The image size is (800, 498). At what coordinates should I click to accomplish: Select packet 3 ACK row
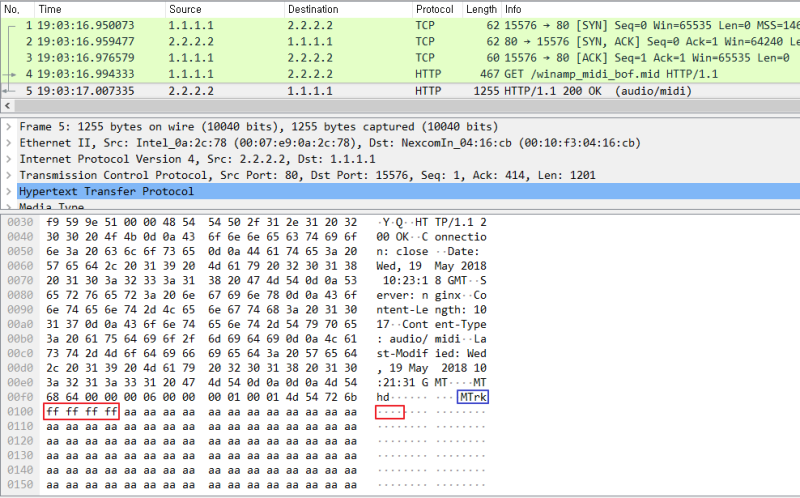point(400,58)
